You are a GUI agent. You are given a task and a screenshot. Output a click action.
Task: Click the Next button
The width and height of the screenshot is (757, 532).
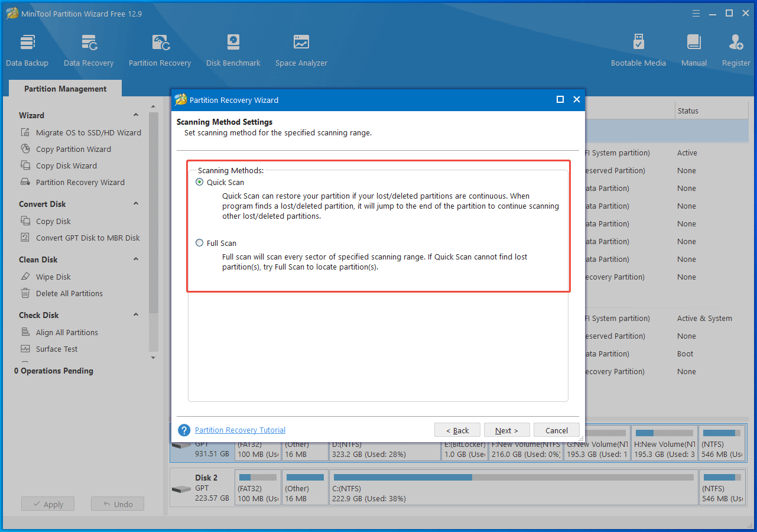click(x=506, y=430)
